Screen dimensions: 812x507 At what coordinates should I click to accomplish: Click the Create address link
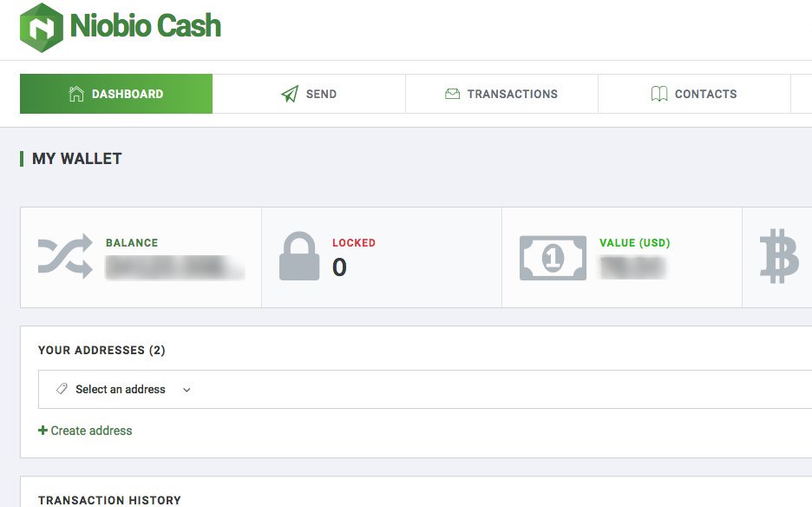(91, 431)
